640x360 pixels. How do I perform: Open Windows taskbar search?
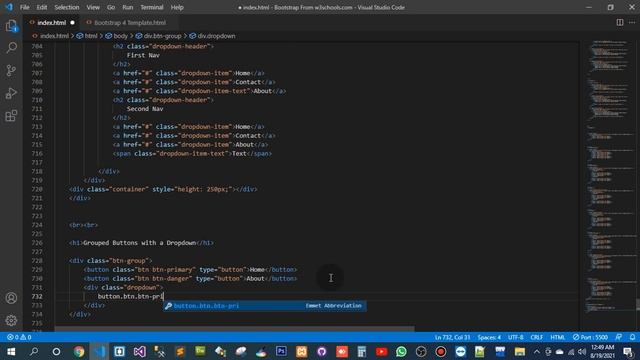(x=34, y=351)
